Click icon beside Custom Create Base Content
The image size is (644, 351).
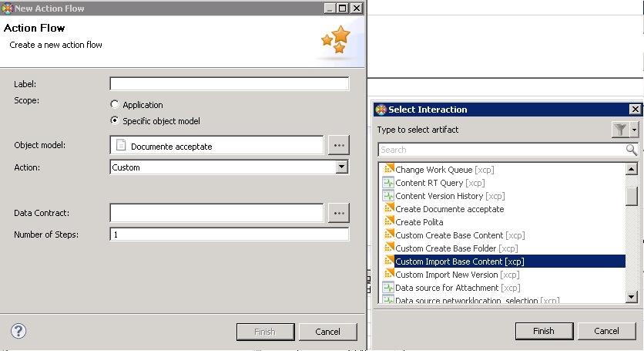(x=388, y=235)
